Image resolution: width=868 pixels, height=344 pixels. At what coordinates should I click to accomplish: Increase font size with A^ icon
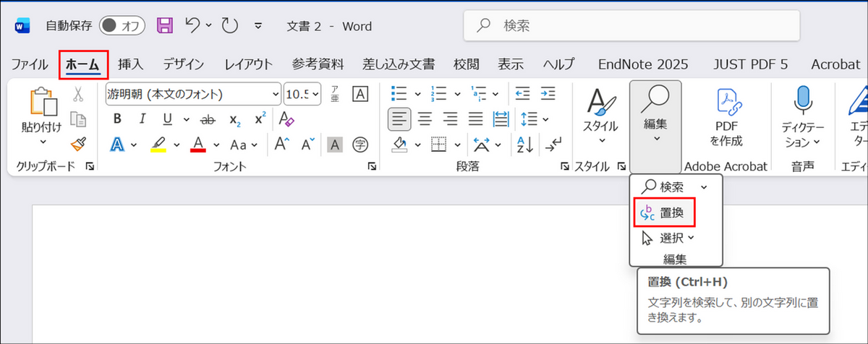pyautogui.click(x=283, y=145)
